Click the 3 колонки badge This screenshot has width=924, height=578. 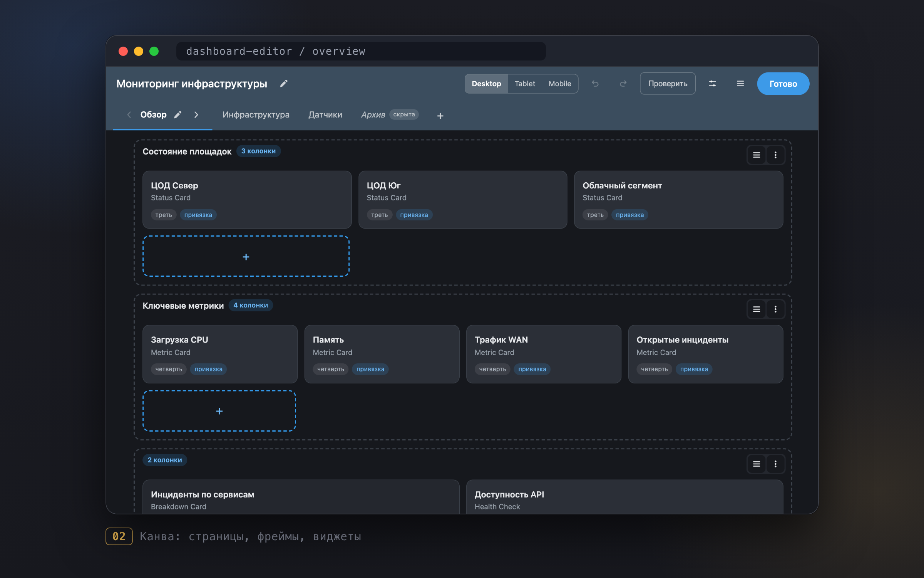258,151
